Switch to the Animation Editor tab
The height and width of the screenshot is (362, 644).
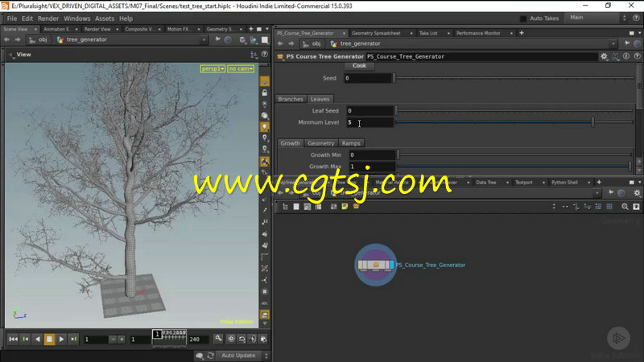coord(56,29)
